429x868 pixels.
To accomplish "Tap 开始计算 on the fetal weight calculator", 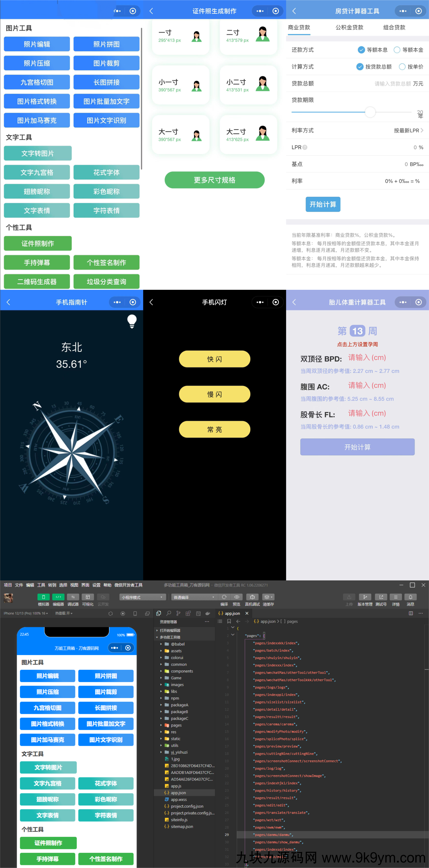I will click(x=357, y=447).
